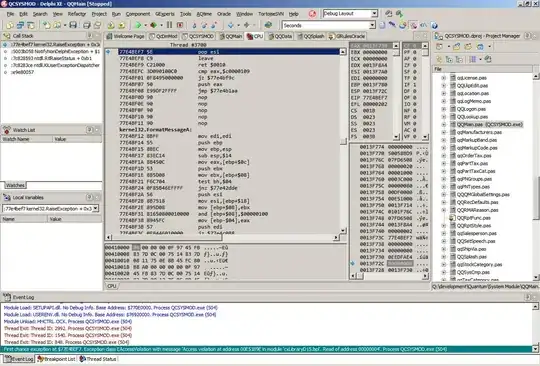Click the Save (floppy disk) toolbar icon
Image resolution: width=540 pixels, height=366 pixels.
tap(73, 25)
